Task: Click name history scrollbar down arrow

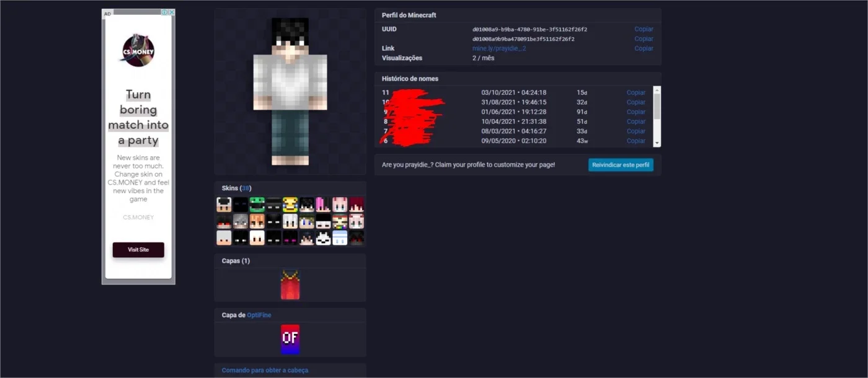Action: click(657, 143)
